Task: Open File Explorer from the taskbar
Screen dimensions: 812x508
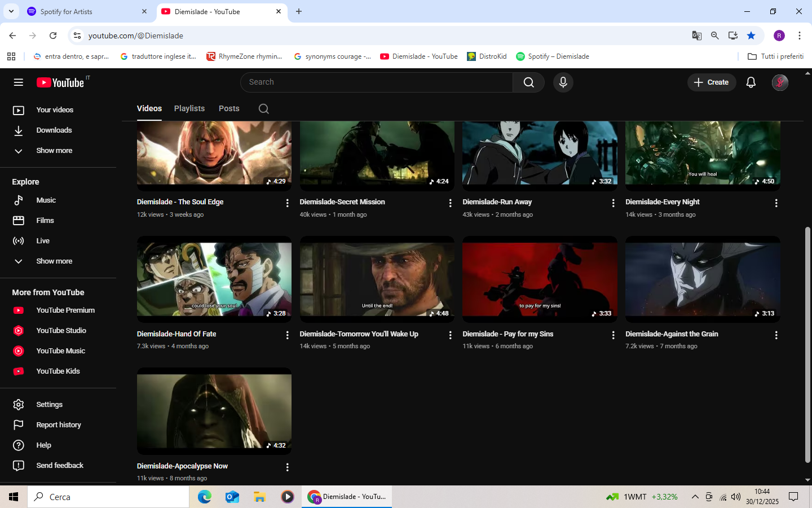Action: click(x=259, y=497)
